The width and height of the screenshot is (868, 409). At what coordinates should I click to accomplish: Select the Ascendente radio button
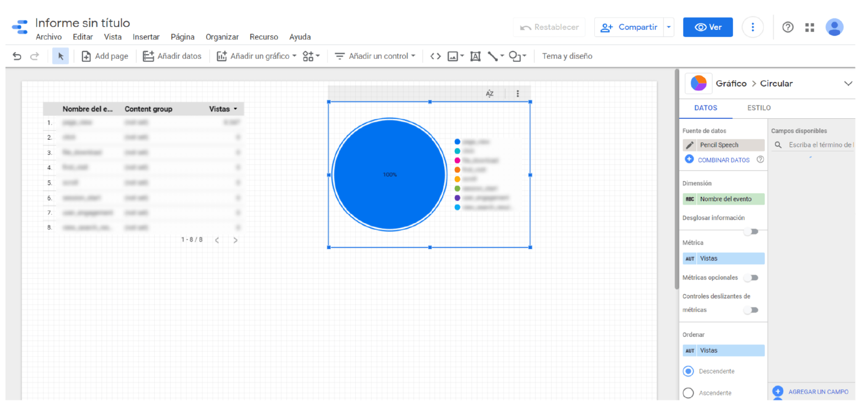[x=688, y=392]
